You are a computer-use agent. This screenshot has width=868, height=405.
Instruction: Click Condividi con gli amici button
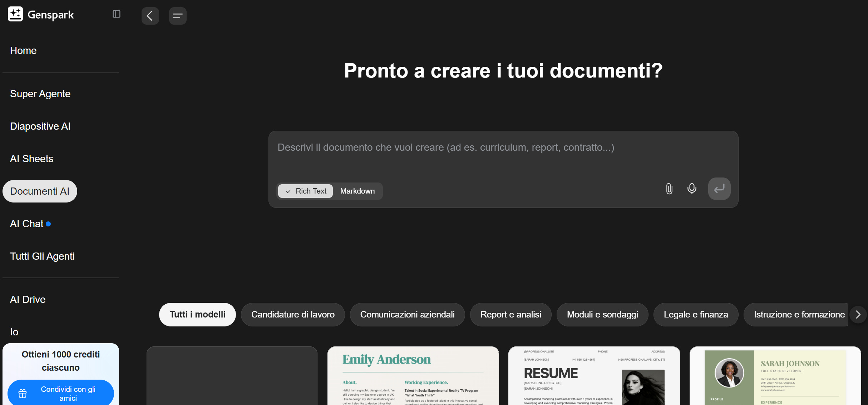(68, 393)
